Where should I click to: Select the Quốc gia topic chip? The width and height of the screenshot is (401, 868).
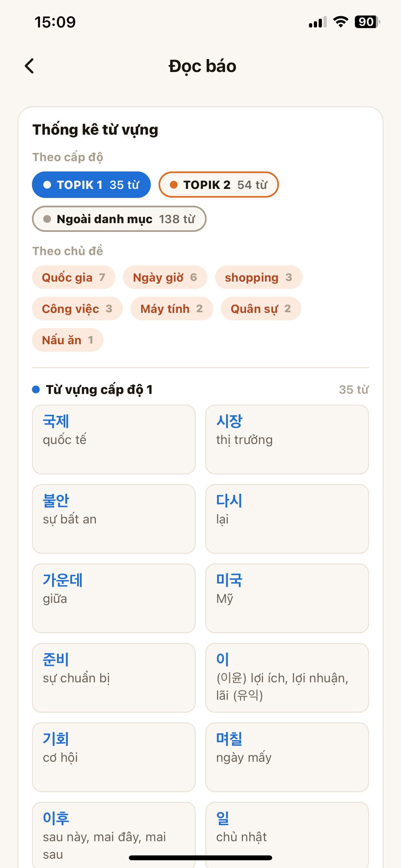coord(74,277)
